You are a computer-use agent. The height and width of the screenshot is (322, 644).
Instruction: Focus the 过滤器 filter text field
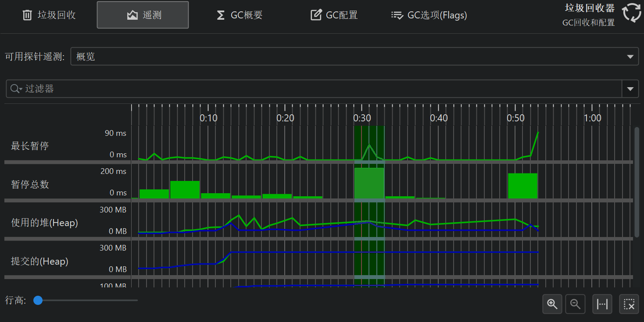pos(307,89)
